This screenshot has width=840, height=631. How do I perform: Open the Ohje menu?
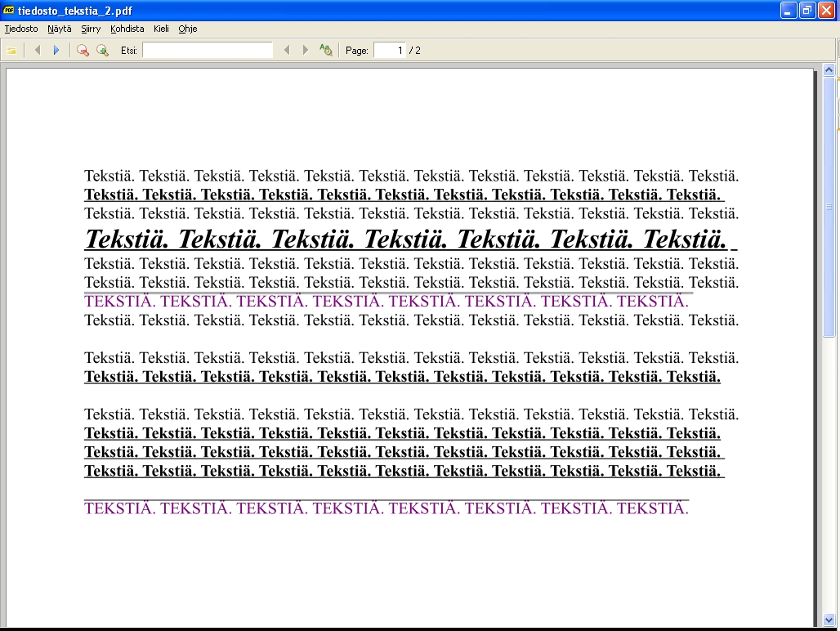coord(188,29)
